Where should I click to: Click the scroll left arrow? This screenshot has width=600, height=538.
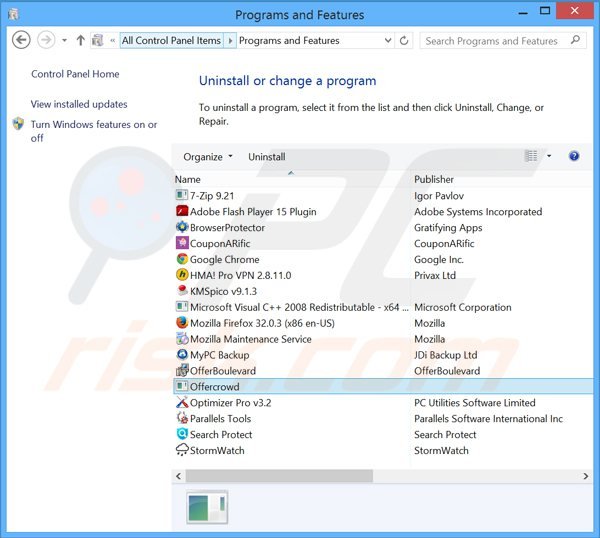coord(178,476)
